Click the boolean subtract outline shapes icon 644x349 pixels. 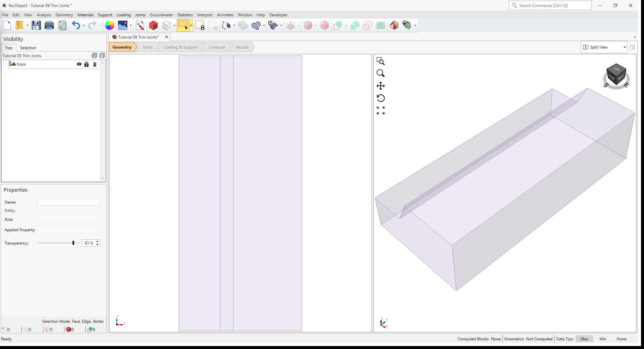(367, 25)
